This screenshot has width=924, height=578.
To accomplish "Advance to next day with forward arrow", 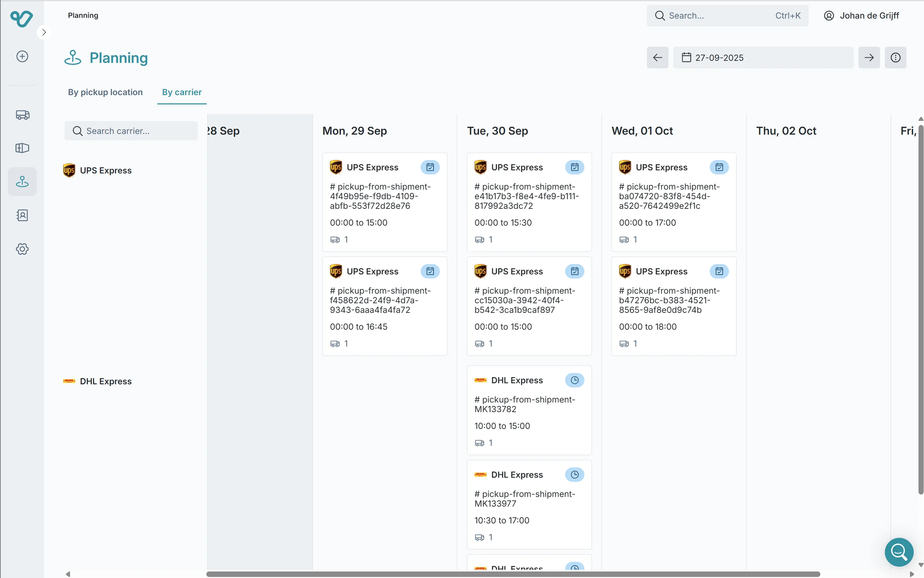I will (x=869, y=57).
